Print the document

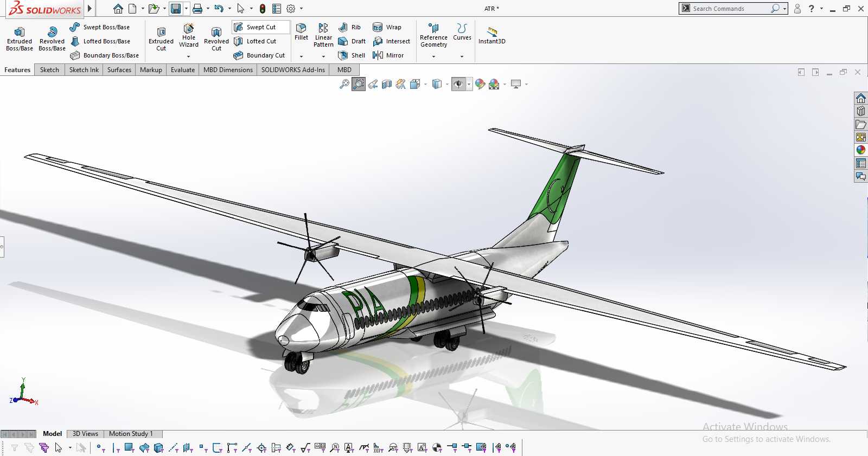click(197, 9)
